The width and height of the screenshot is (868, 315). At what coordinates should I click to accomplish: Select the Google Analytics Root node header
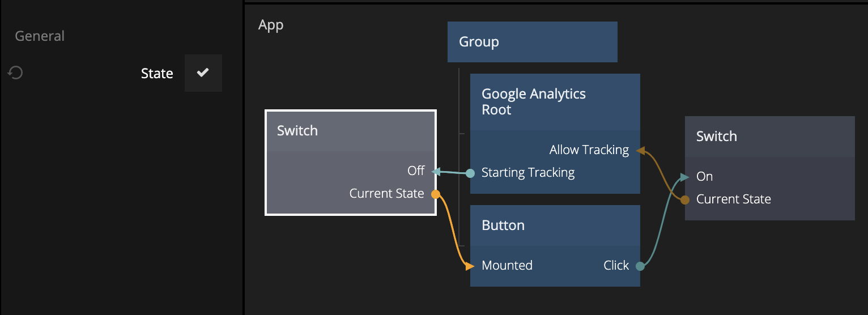[x=555, y=102]
